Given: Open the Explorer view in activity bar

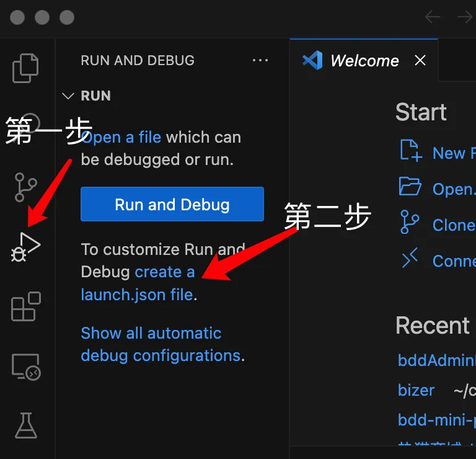Looking at the screenshot, I should pos(26,68).
